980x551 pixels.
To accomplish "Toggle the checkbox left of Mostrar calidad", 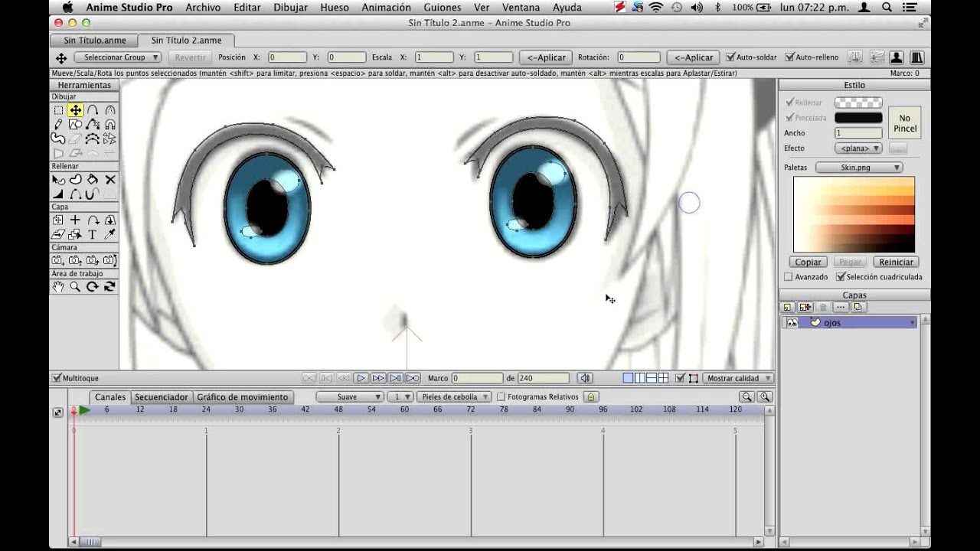I will (680, 378).
